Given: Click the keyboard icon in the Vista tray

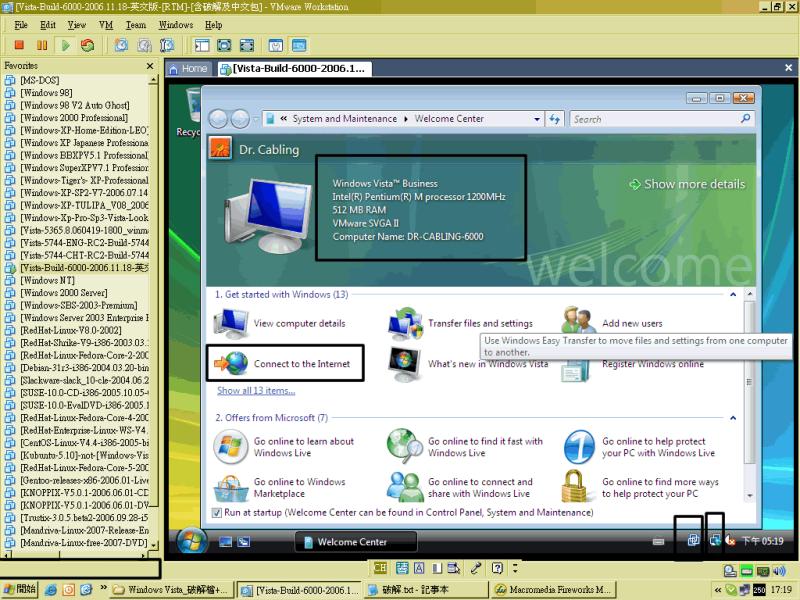Looking at the screenshot, I should (x=659, y=541).
